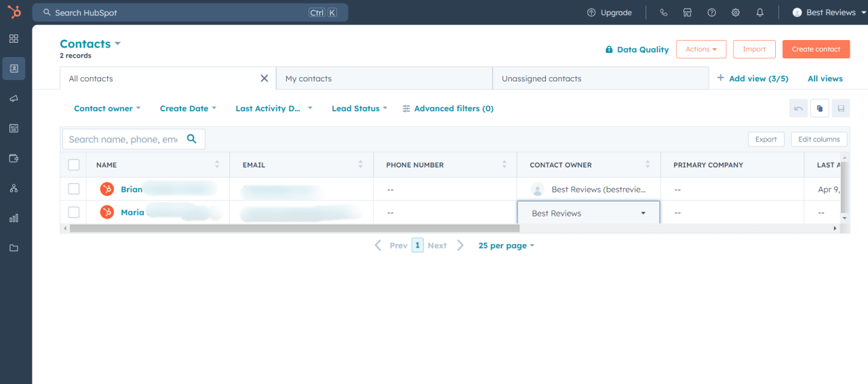Open Advanced filters (0)
Viewport: 868px width, 384px height.
pos(448,109)
